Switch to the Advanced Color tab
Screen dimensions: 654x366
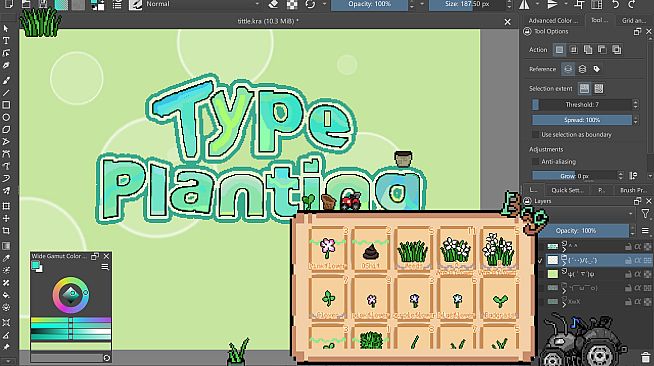[553, 20]
